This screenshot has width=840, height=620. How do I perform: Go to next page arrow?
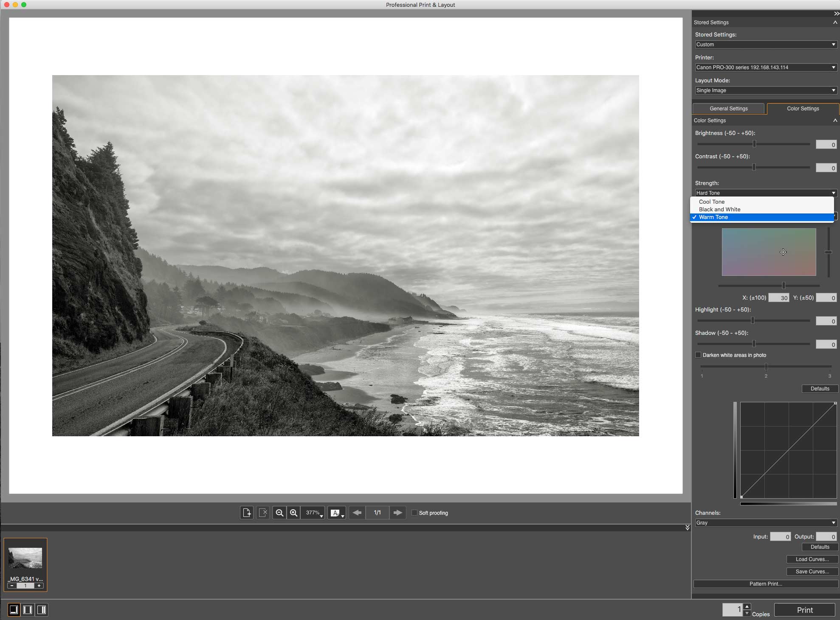point(397,513)
